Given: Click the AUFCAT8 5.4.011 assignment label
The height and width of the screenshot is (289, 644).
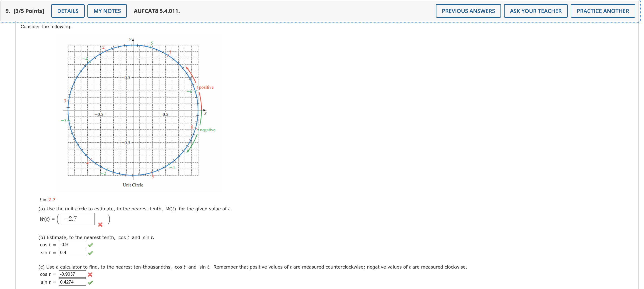Looking at the screenshot, I should (156, 11).
